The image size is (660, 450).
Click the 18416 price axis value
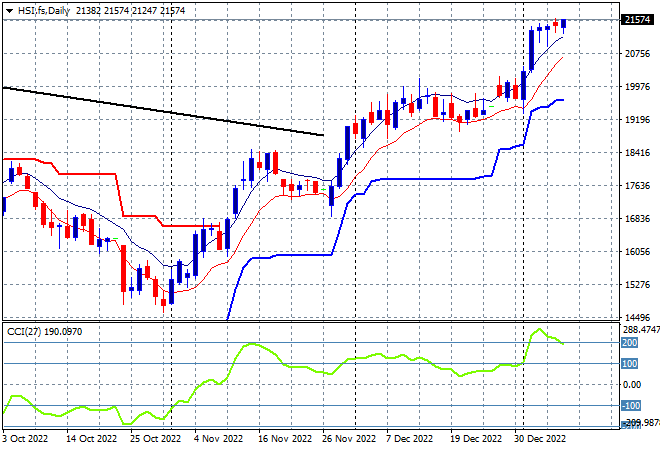(x=637, y=152)
